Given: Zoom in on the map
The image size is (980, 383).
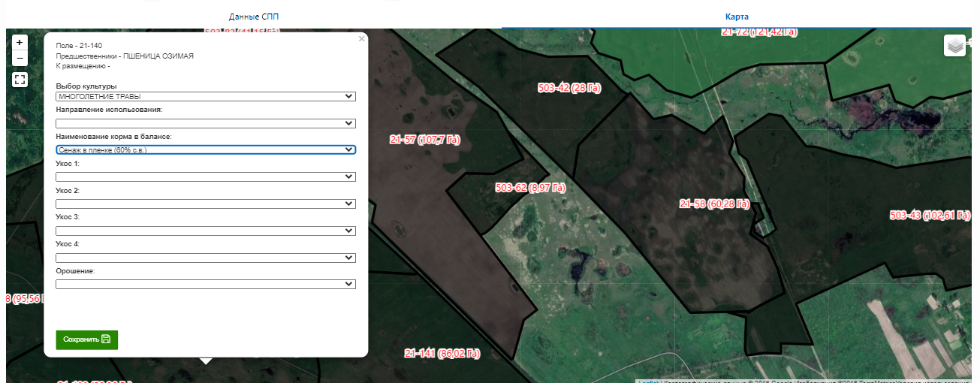Looking at the screenshot, I should pos(20,42).
